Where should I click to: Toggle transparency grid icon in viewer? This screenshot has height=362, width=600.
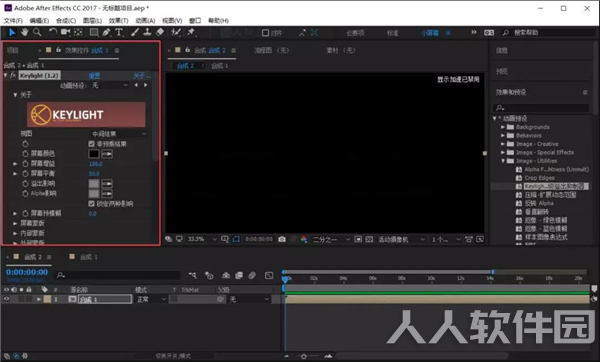[x=369, y=239]
